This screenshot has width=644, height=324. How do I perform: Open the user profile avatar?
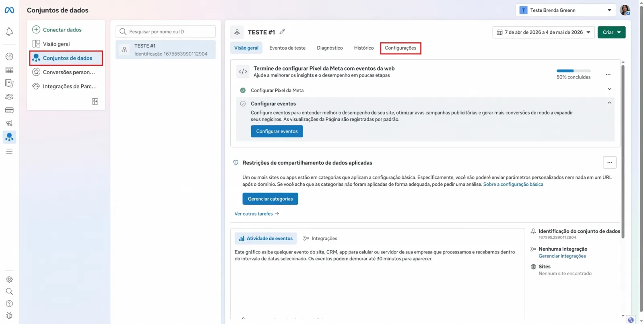625,10
